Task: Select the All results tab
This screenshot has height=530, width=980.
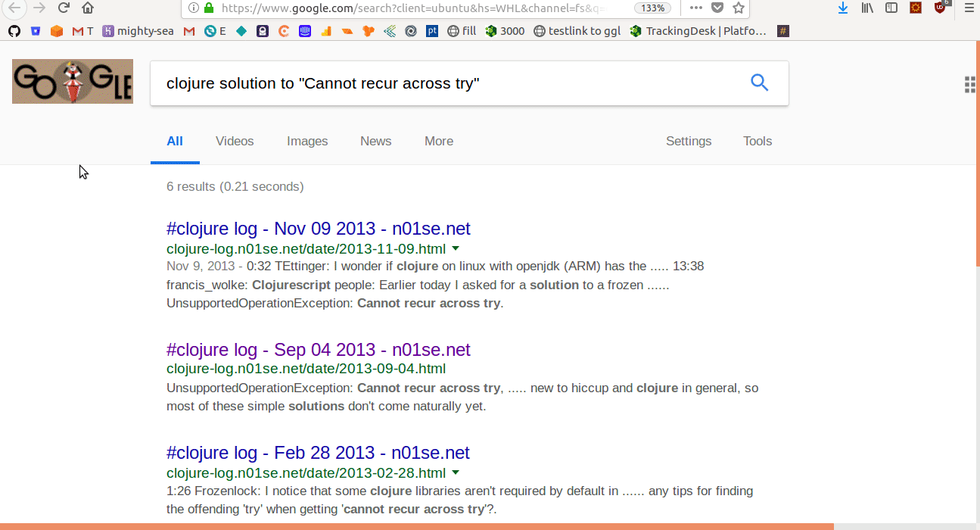Action: click(x=175, y=142)
